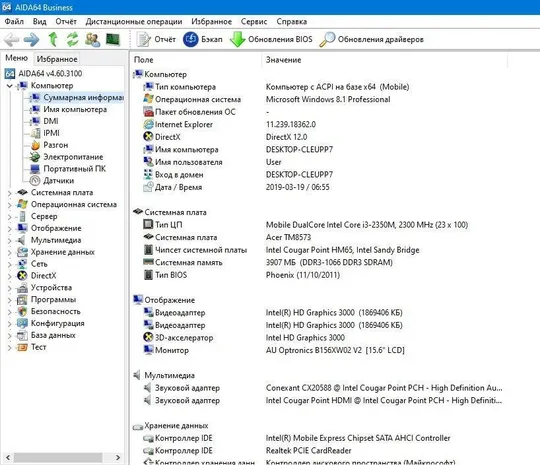Image resolution: width=540 pixels, height=465 pixels.
Task: Collapse the Компьютер tree node
Action: [10, 86]
